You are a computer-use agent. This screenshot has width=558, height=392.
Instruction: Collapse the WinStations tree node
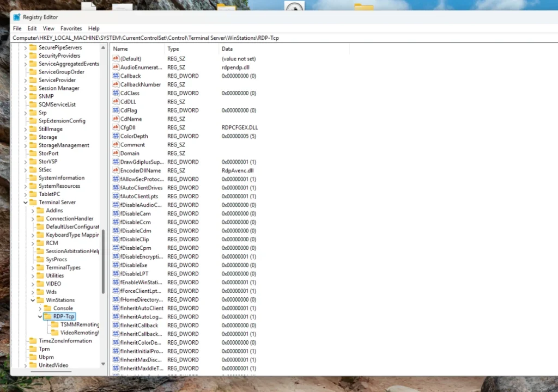pos(33,300)
